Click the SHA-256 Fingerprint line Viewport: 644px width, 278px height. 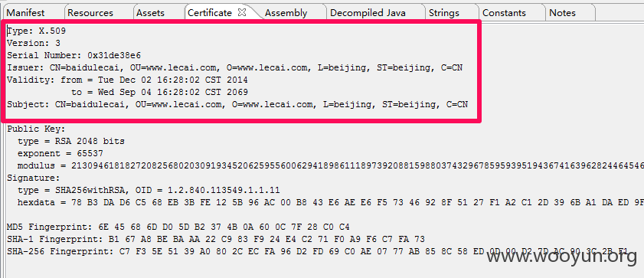pos(325,251)
